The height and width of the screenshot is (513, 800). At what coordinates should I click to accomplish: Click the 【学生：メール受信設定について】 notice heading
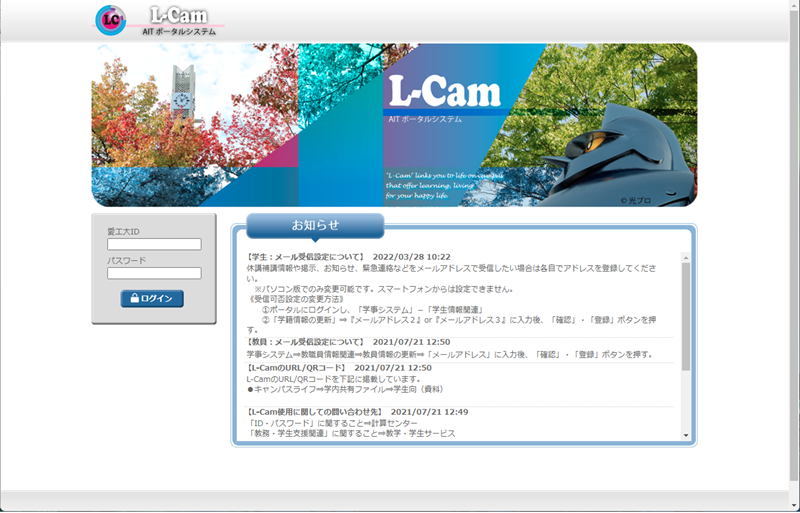[305, 257]
